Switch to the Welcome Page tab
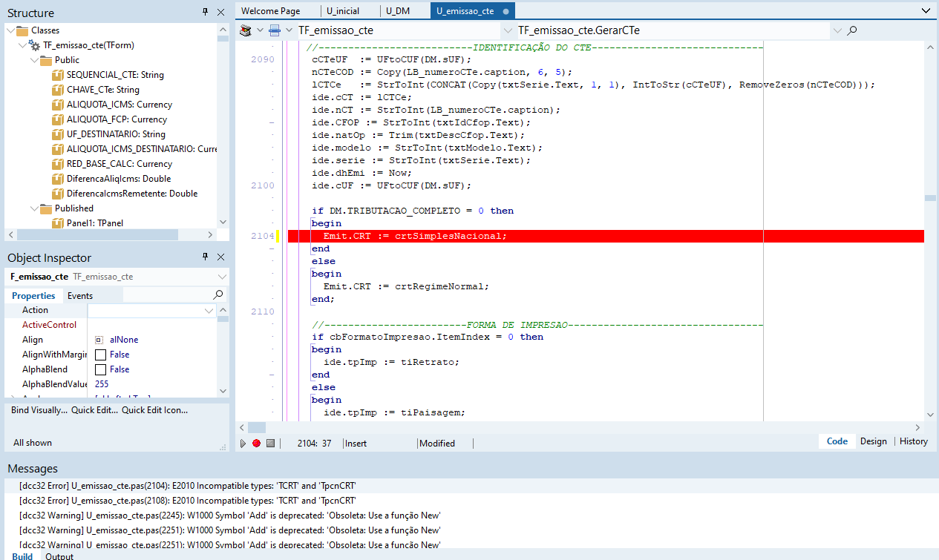Image resolution: width=939 pixels, height=560 pixels. [270, 11]
